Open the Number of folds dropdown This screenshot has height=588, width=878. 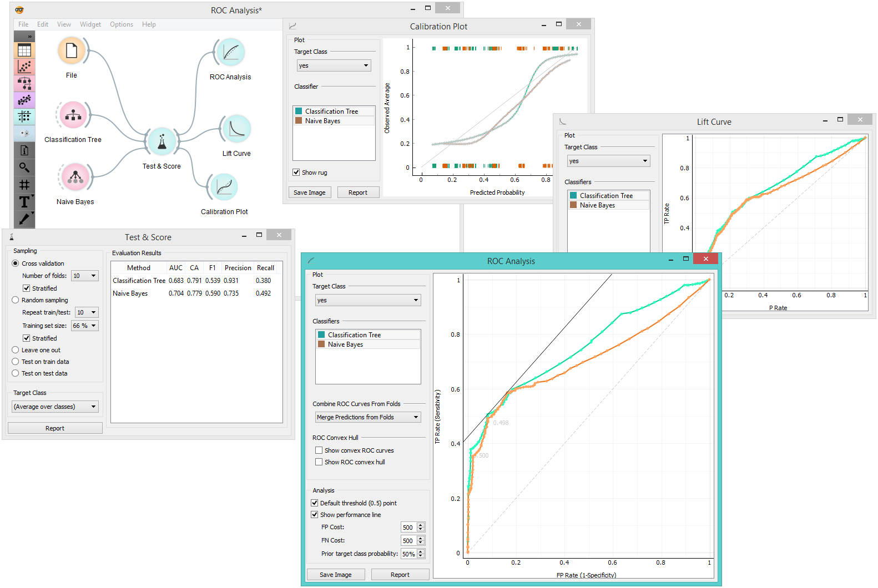(85, 276)
